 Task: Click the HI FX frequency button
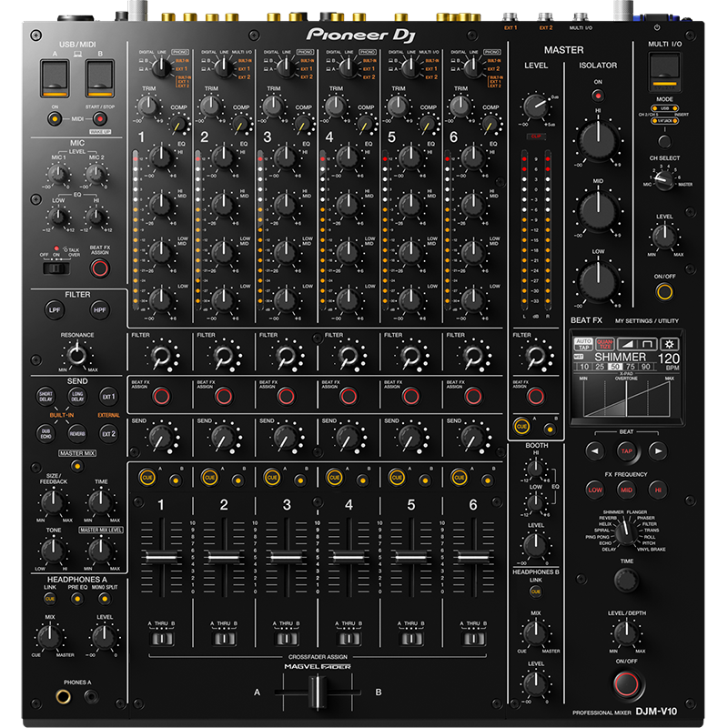pyautogui.click(x=658, y=490)
